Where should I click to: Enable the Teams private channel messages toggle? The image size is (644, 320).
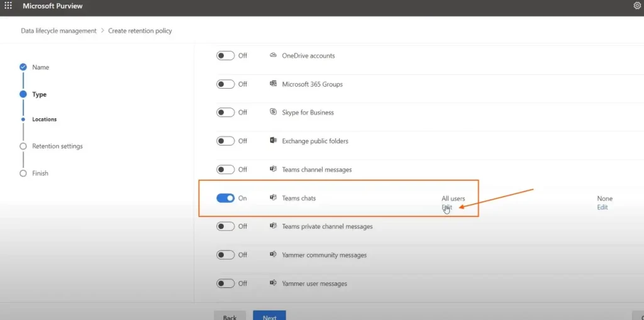click(x=225, y=226)
